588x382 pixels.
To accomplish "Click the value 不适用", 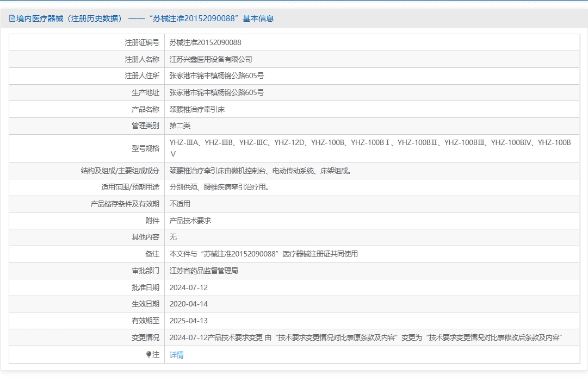I will (x=180, y=204).
